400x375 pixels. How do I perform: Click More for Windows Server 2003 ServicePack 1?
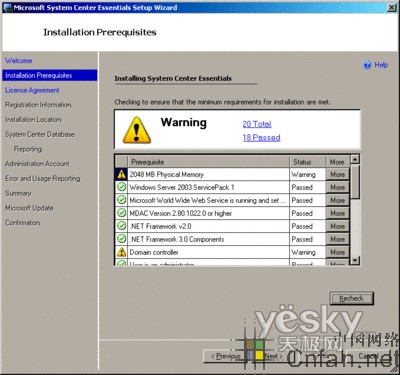click(337, 187)
